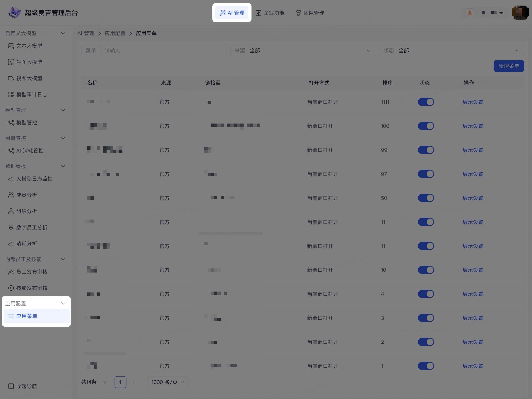The width and height of the screenshot is (532, 399).
Task: Toggle status switch for row sorted 1111
Action: pos(426,102)
